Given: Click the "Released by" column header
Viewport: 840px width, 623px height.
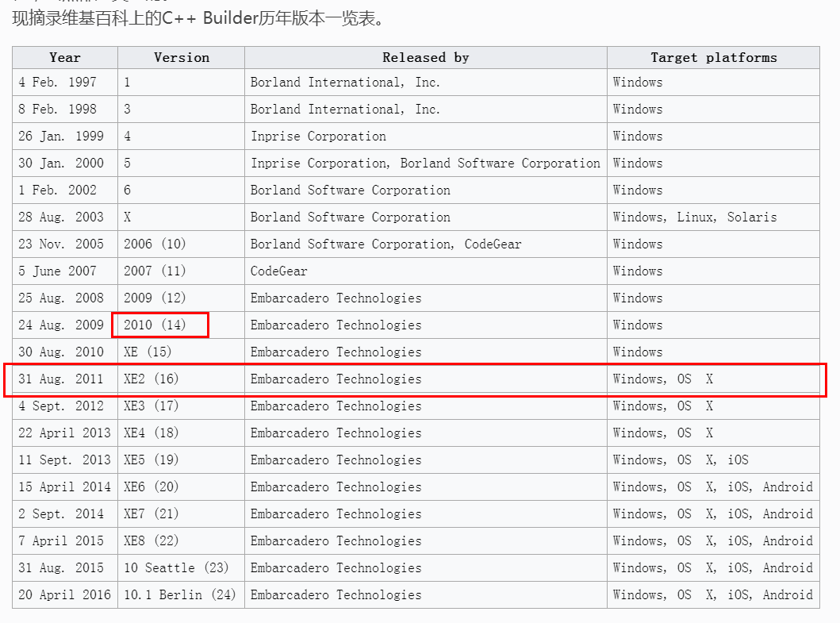Looking at the screenshot, I should (425, 57).
